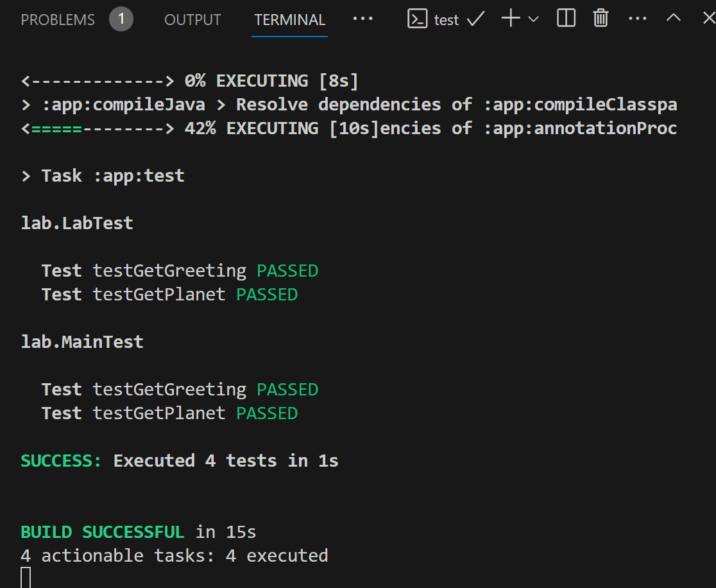
Task: Maximize the panel size with up chevron
Action: tap(673, 18)
